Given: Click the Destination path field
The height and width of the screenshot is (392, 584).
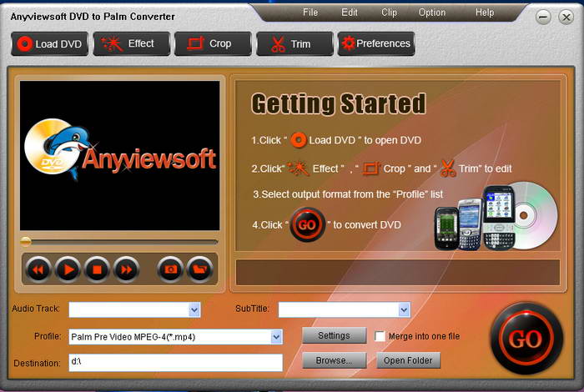Looking at the screenshot, I should [176, 363].
